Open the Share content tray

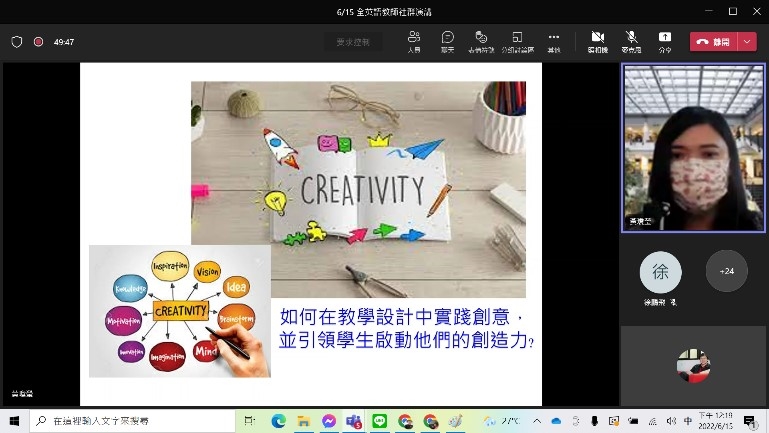coord(665,41)
